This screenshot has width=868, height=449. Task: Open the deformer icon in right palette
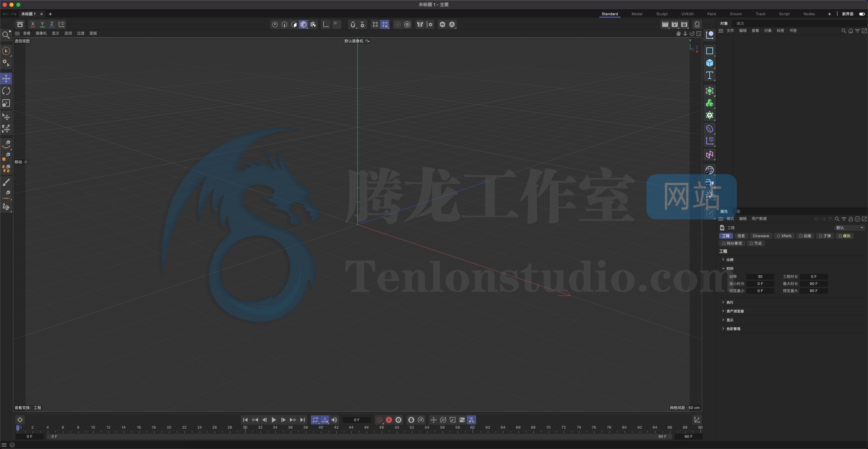[709, 129]
